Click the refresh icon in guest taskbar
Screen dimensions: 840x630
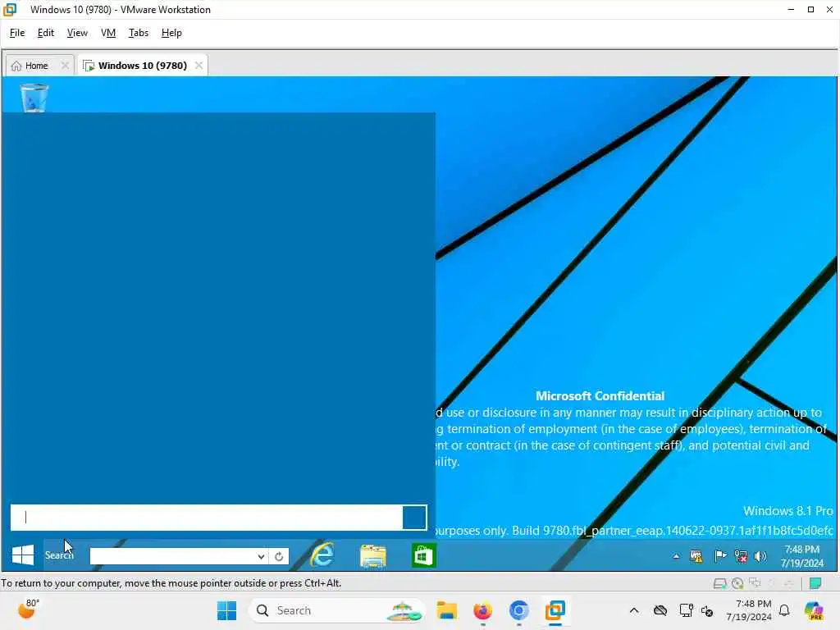click(x=279, y=557)
